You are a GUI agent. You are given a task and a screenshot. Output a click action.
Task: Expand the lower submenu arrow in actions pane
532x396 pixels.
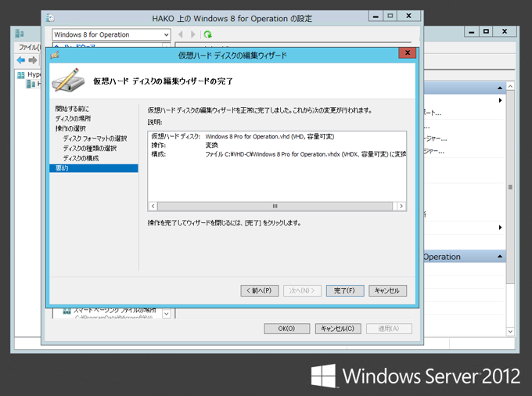(x=500, y=228)
